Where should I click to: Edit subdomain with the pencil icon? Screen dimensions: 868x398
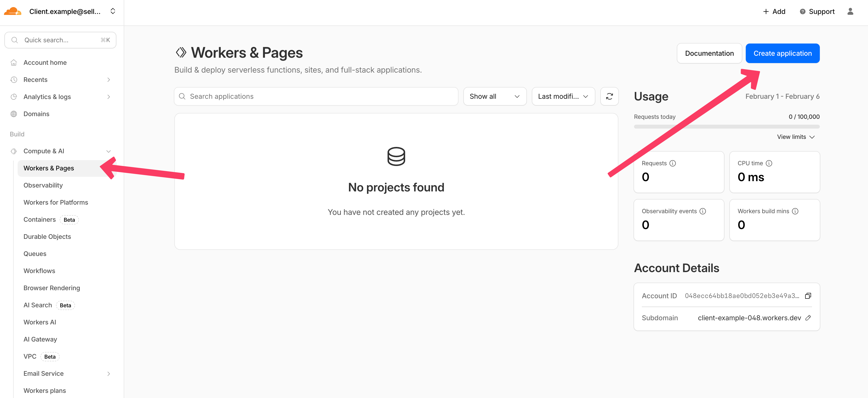[x=808, y=318]
